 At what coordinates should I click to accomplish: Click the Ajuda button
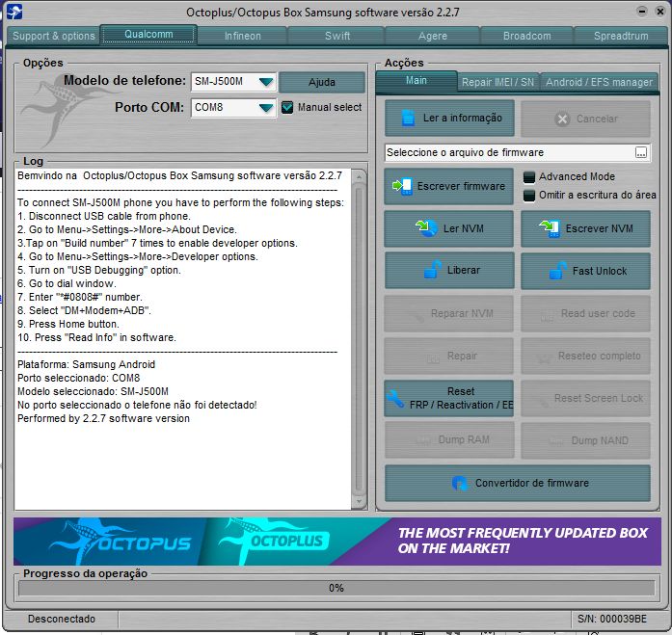point(322,82)
